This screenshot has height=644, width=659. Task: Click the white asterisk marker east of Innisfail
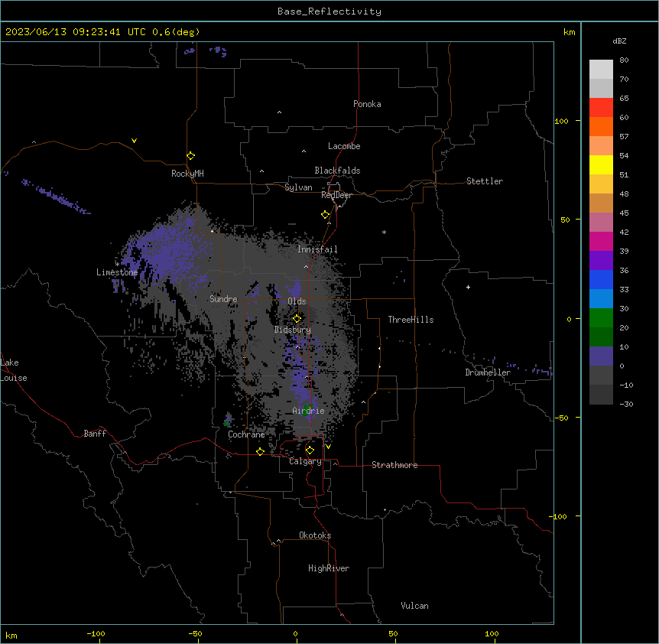pyautogui.click(x=384, y=232)
